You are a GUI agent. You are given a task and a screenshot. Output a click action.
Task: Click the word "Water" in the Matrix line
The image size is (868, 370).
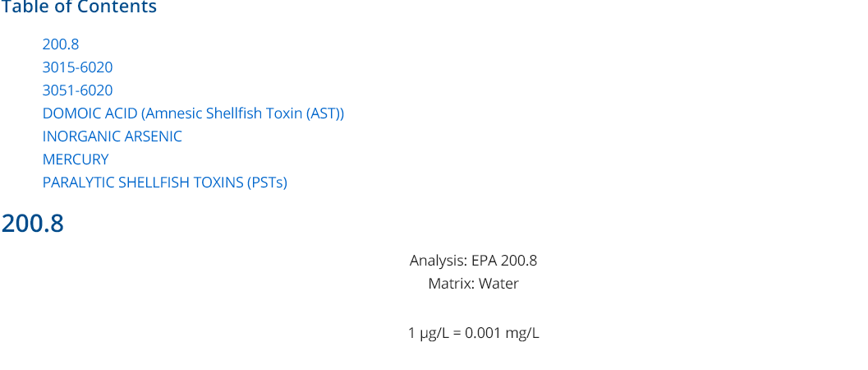pyautogui.click(x=498, y=284)
